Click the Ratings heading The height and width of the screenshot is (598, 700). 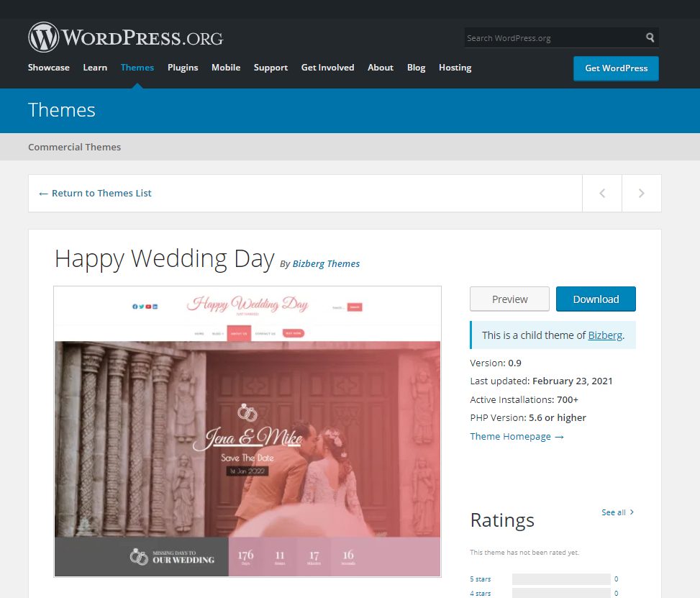(502, 520)
